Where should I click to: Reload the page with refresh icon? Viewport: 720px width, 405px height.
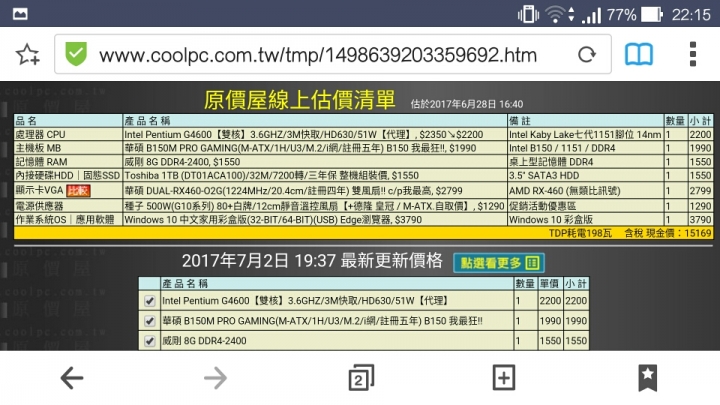[586, 55]
